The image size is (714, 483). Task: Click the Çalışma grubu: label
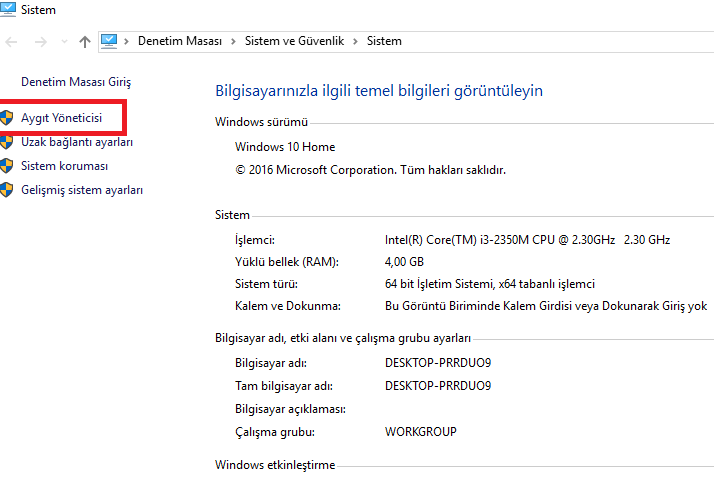tap(275, 432)
